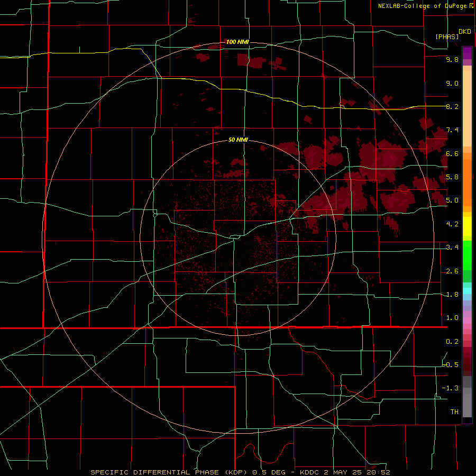Click the Specific Differential Phase caption text
Screen dimensions: 476x476
240,472
